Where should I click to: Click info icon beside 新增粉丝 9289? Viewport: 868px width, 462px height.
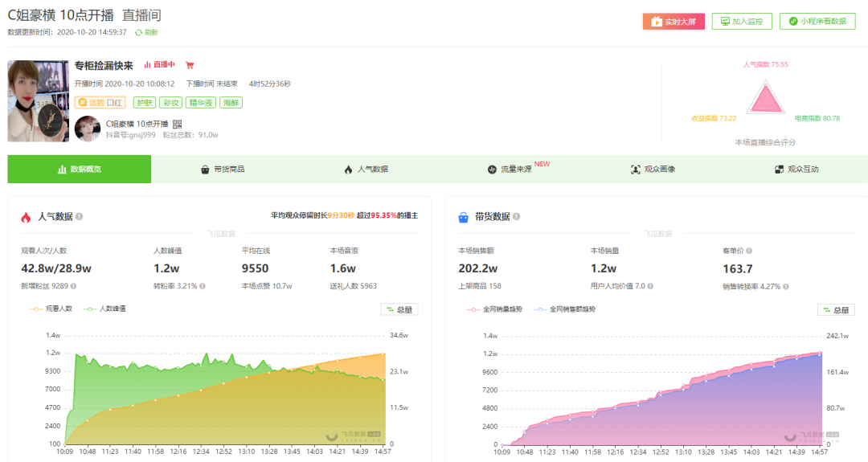[74, 286]
